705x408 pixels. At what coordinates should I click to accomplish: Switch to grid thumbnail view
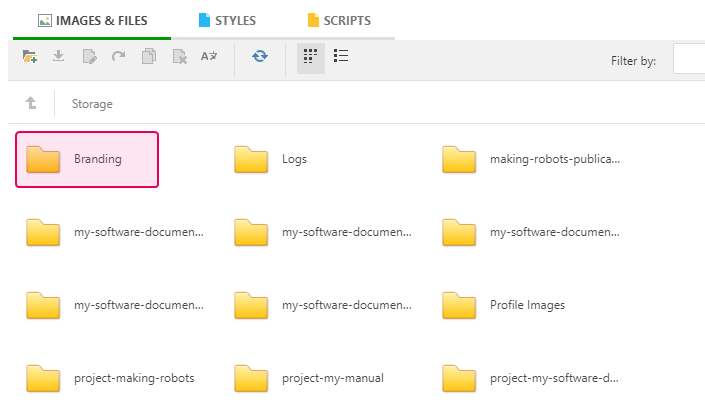point(311,57)
